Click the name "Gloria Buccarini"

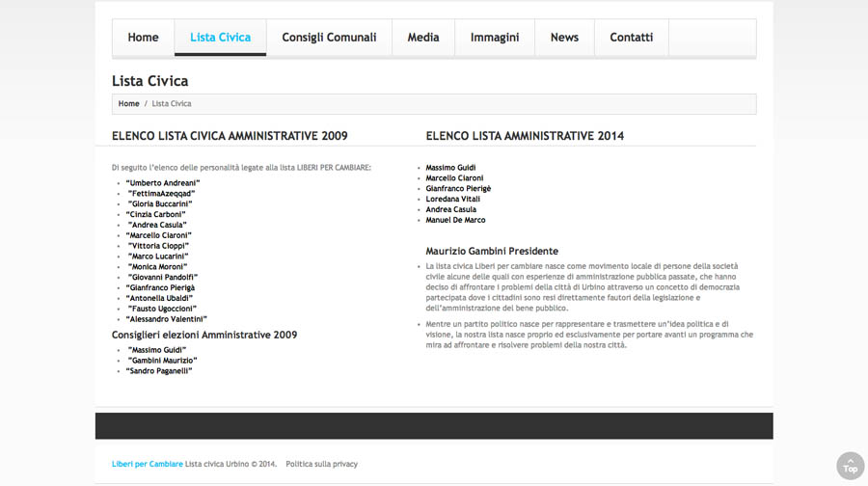[x=160, y=203]
